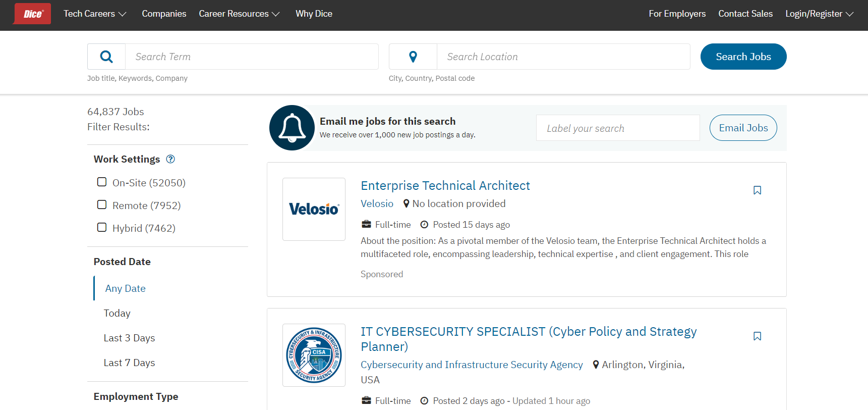Focus the Label your search field

pos(618,128)
